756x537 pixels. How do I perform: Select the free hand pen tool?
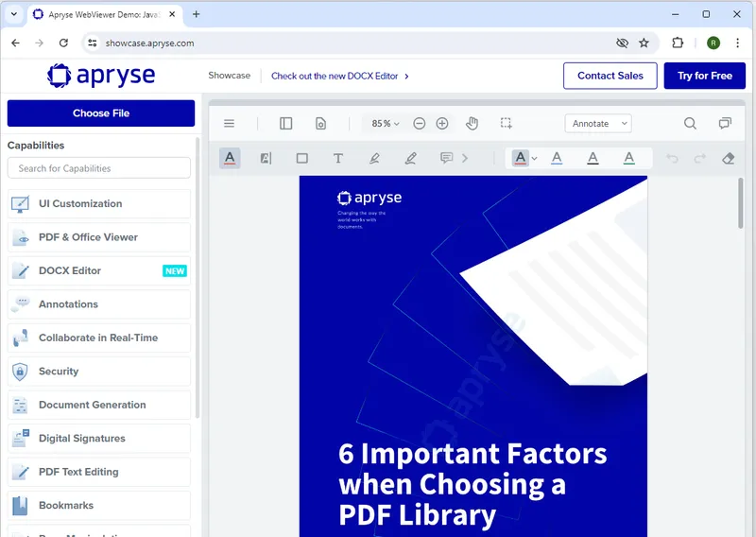click(411, 158)
